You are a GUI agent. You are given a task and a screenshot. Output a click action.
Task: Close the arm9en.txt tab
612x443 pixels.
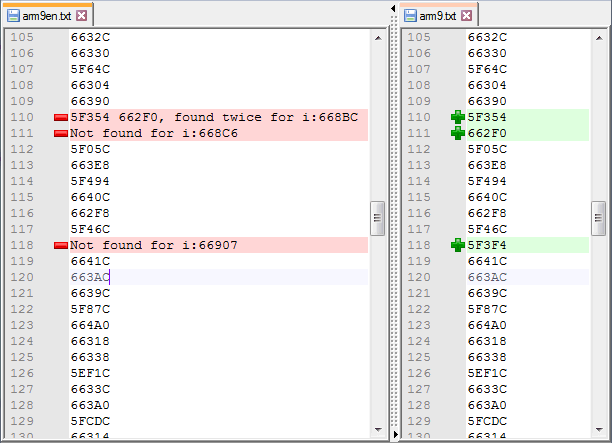(81, 16)
